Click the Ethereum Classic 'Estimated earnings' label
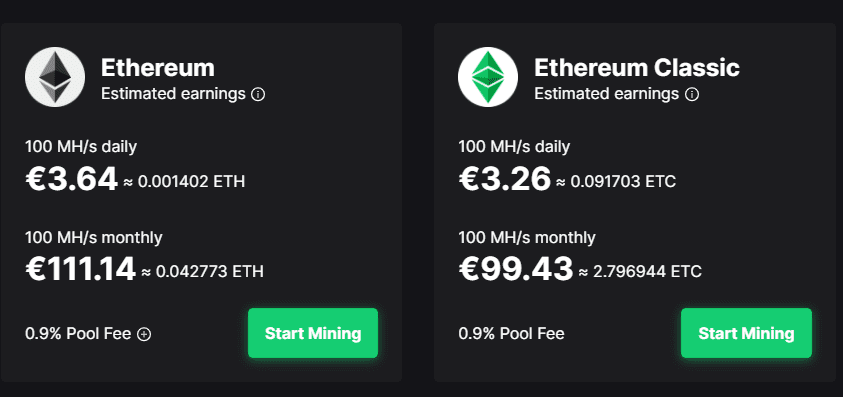The image size is (843, 397). click(x=606, y=94)
